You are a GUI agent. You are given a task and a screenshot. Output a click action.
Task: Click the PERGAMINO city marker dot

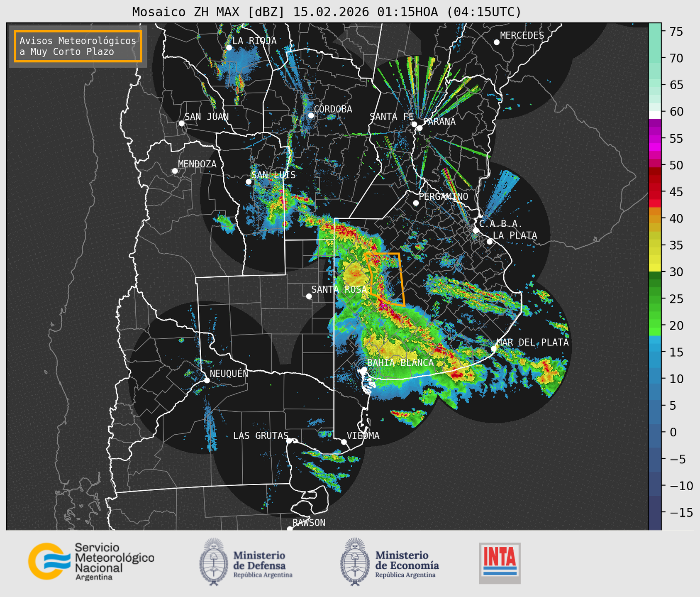point(416,203)
